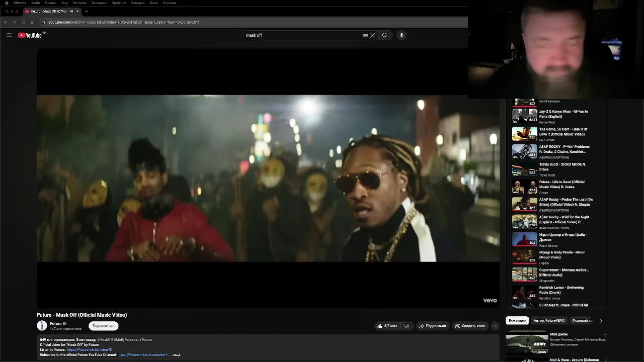Open options for Noir & Haze Around video
The width and height of the screenshot is (644, 362).
(605, 360)
